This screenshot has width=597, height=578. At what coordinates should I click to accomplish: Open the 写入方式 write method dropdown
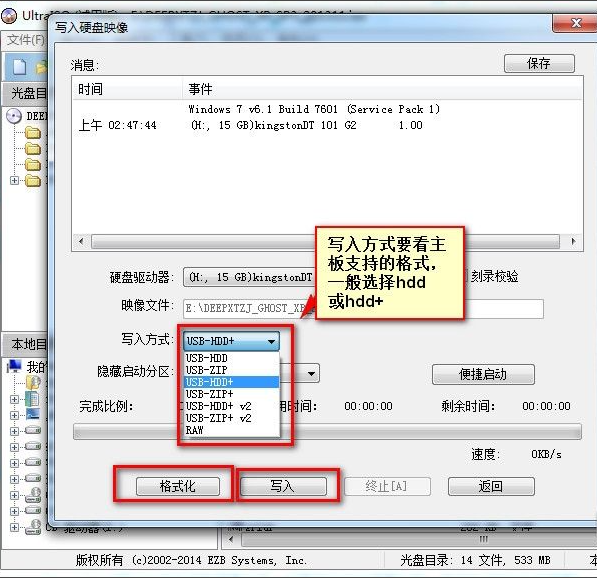[231, 341]
